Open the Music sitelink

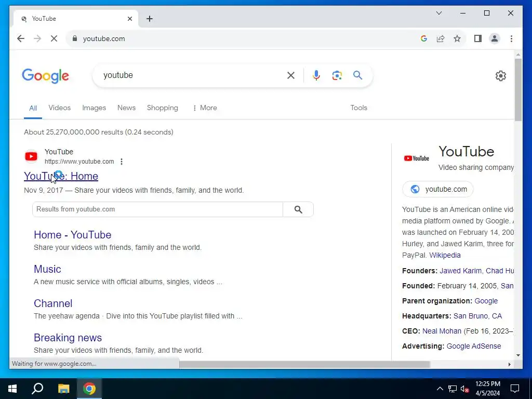[x=47, y=269]
